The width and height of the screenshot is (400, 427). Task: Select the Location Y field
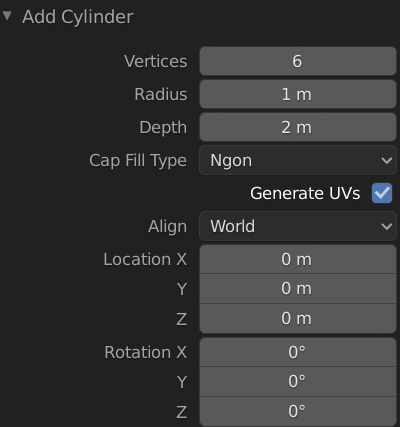[298, 289]
